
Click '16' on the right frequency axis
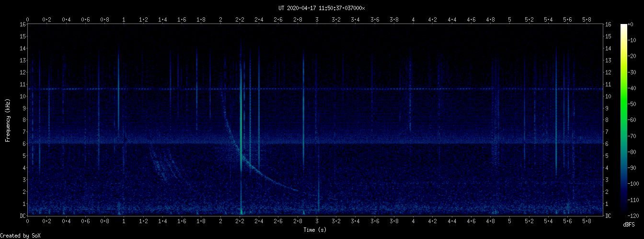point(609,24)
